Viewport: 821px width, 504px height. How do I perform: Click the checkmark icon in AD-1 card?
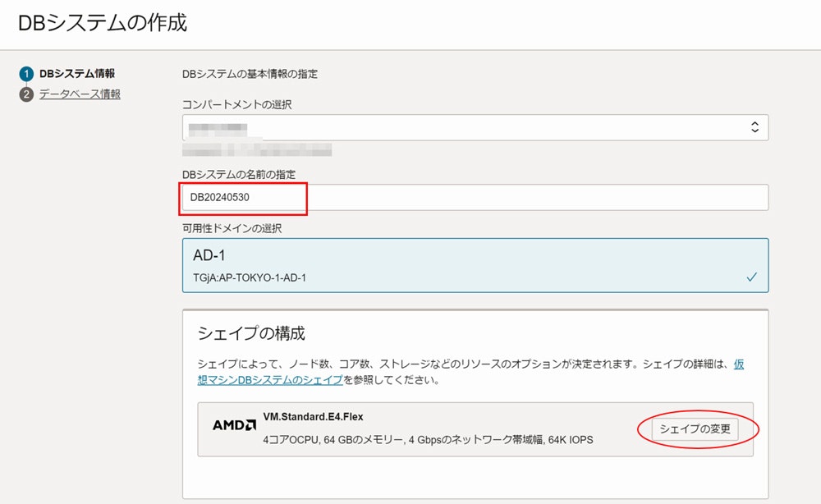pyautogui.click(x=751, y=277)
